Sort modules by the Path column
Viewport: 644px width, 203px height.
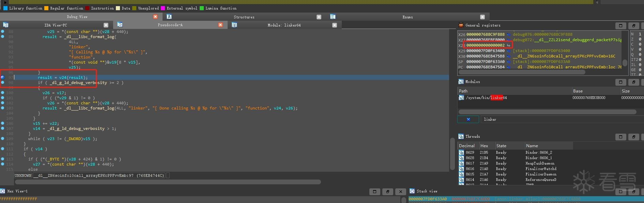(515, 91)
